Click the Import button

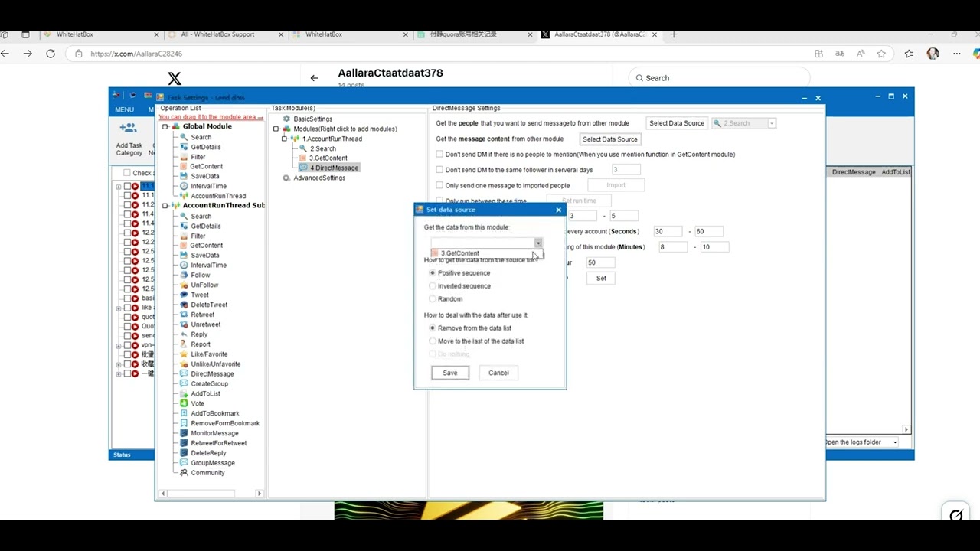(616, 185)
